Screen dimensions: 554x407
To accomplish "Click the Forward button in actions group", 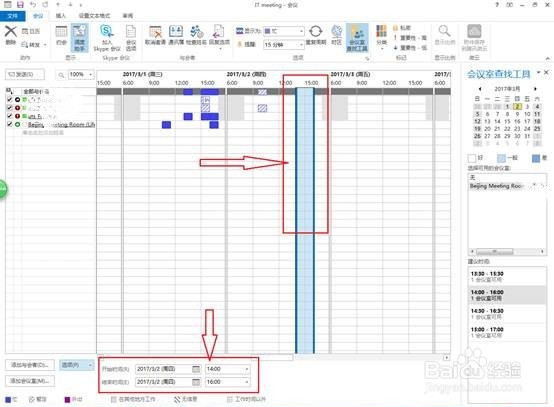I will point(34,45).
